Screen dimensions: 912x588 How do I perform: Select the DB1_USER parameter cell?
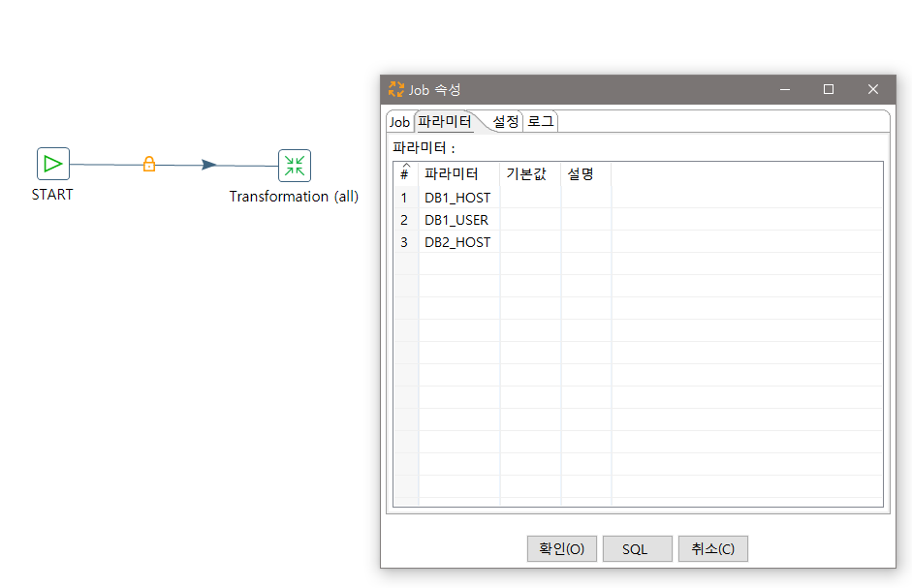(459, 220)
